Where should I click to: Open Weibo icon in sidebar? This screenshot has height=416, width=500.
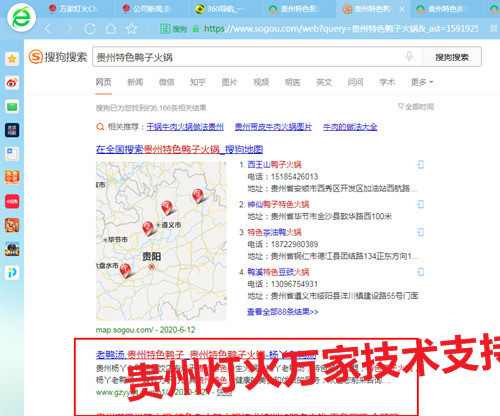12,83
